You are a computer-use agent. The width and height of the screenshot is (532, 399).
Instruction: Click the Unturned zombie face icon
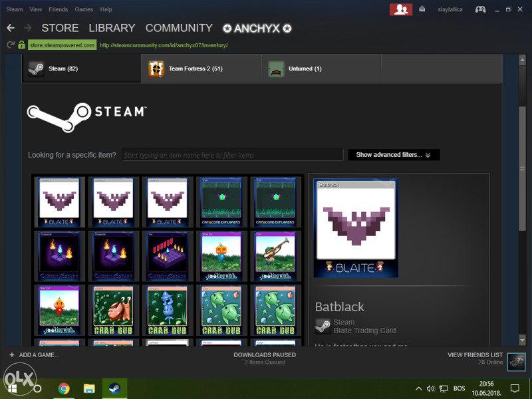[x=276, y=69]
